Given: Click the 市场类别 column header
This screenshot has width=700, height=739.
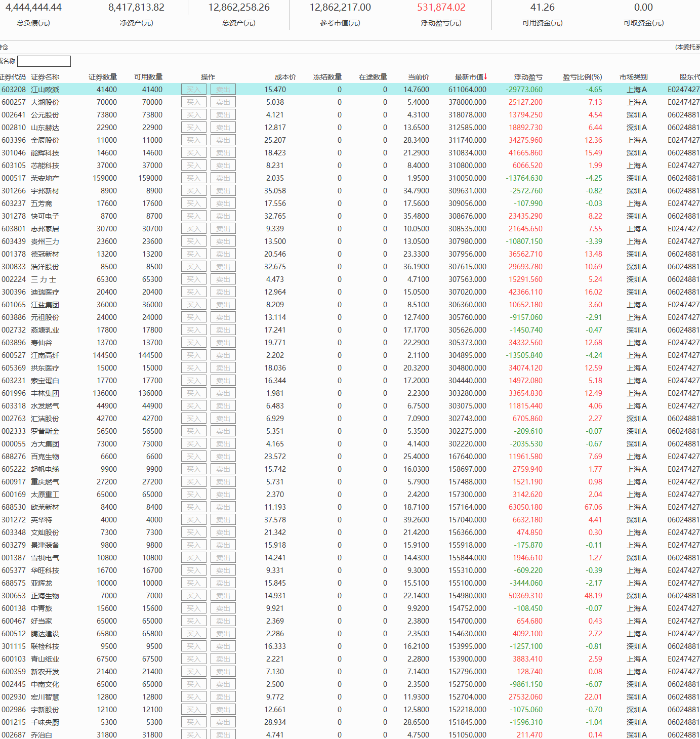Looking at the screenshot, I should pos(633,77).
